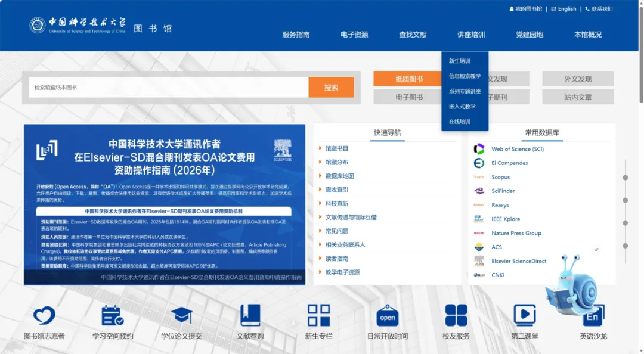The height and width of the screenshot is (354, 644).
Task: Select 系列专题讲座 from the dropdown
Action: click(x=465, y=92)
